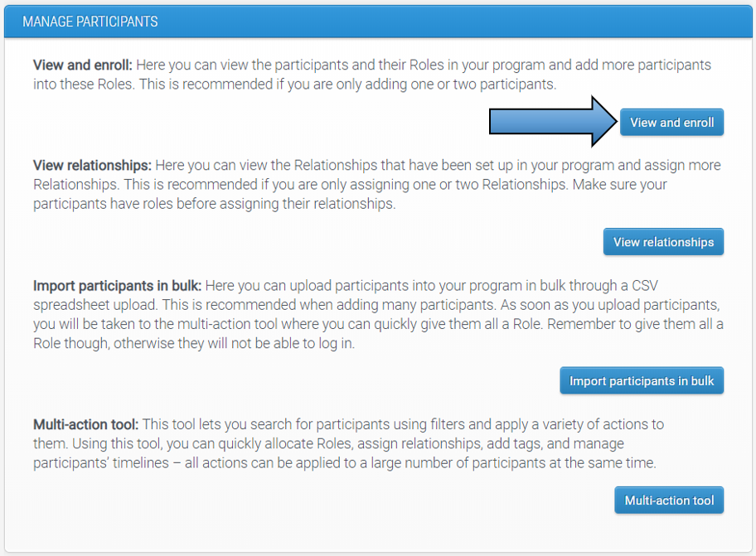Click the Multi-action tool heading text
756x556 pixels.
[x=81, y=424]
